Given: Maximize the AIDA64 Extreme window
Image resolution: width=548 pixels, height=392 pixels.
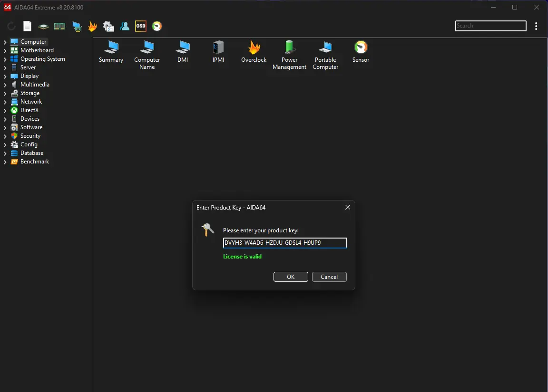Looking at the screenshot, I should 514,7.
